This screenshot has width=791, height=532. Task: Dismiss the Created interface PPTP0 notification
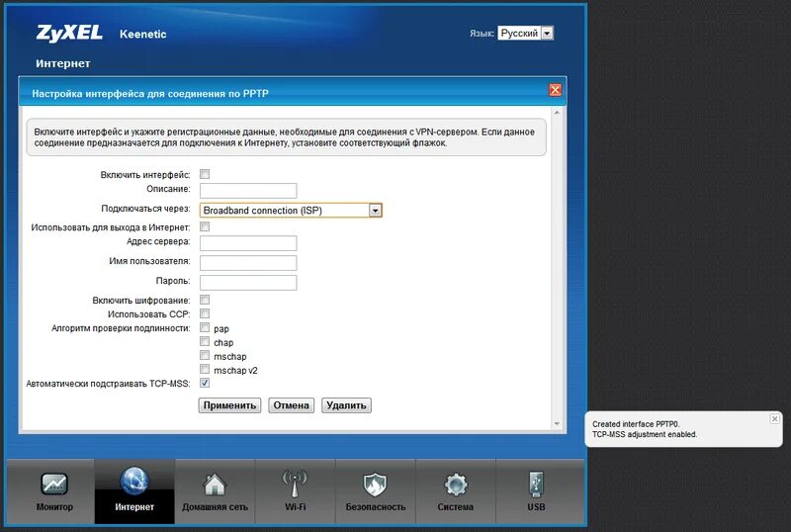pyautogui.click(x=774, y=419)
